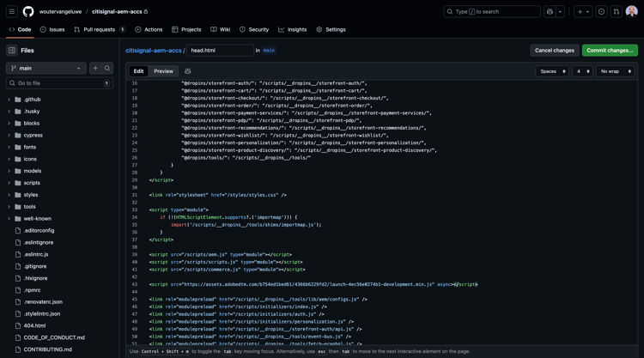The width and height of the screenshot is (644, 358).
Task: Open the .editorconfig file
Action: (x=39, y=230)
